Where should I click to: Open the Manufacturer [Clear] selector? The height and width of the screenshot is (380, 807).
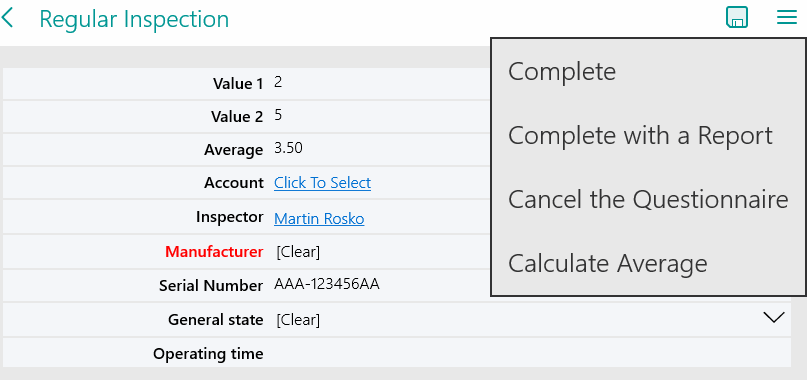click(298, 252)
